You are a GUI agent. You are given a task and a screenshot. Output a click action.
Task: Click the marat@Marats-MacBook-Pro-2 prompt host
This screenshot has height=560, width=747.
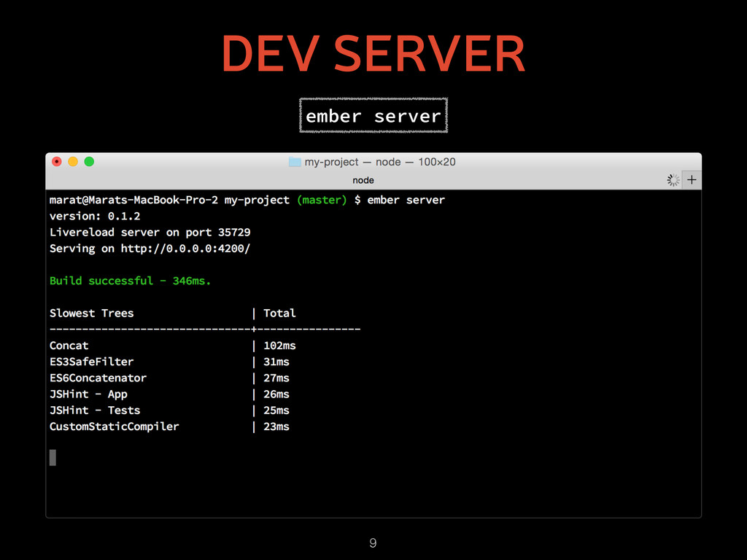point(134,200)
